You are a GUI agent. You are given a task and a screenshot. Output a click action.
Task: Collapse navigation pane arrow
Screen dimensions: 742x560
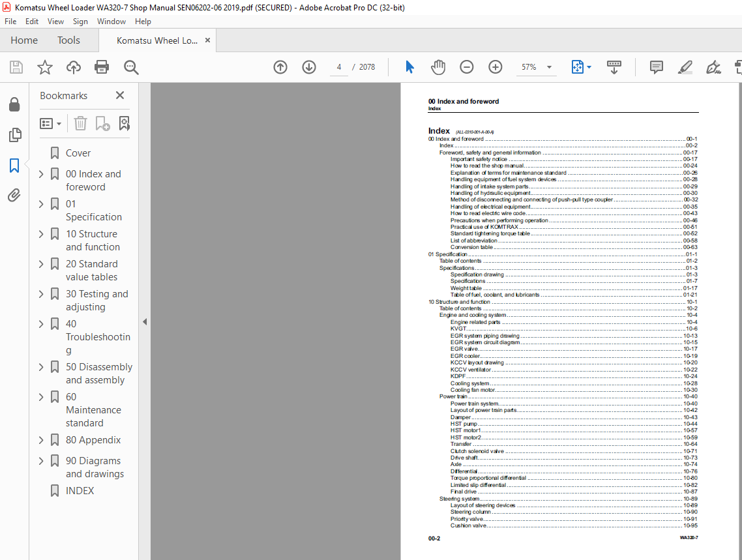[145, 321]
